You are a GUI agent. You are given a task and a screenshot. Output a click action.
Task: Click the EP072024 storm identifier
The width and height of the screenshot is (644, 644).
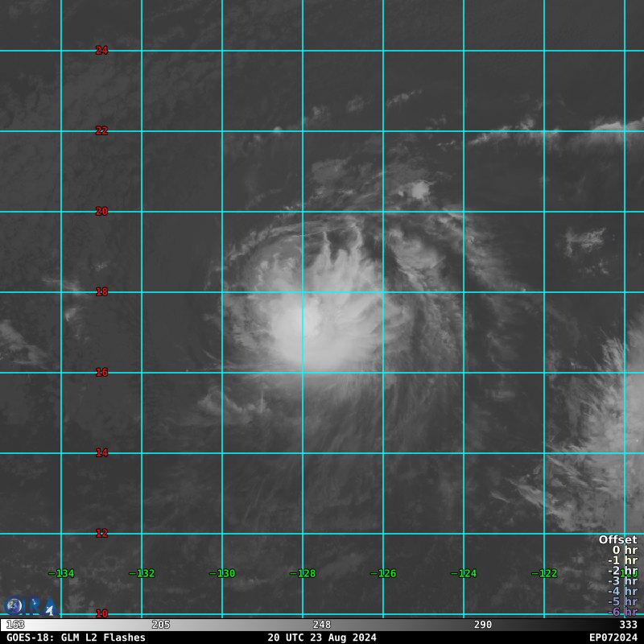(x=613, y=638)
